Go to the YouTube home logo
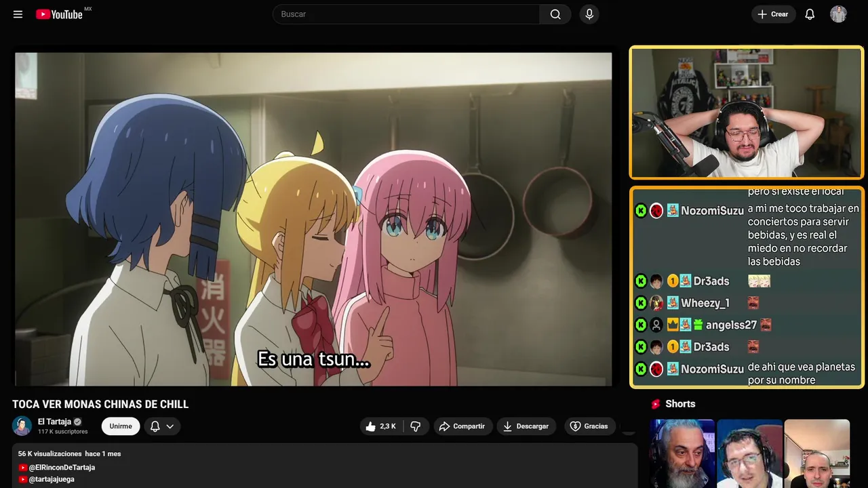 61,14
